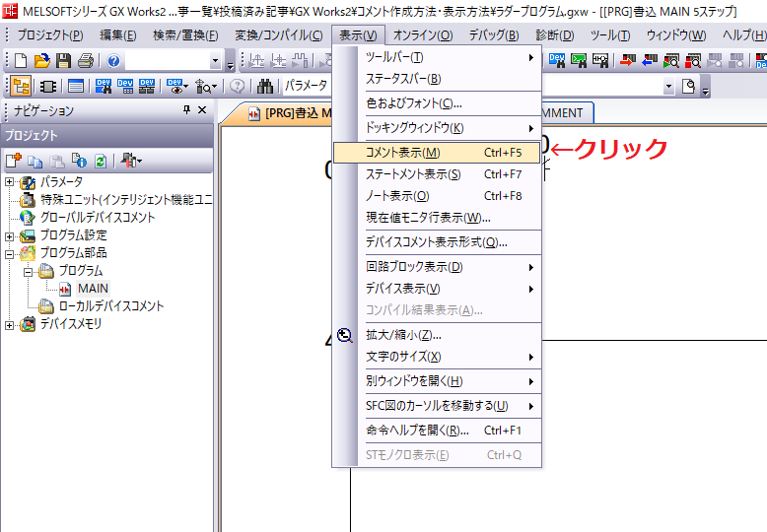
Task: Open the プロジェクト menu
Action: (50, 35)
